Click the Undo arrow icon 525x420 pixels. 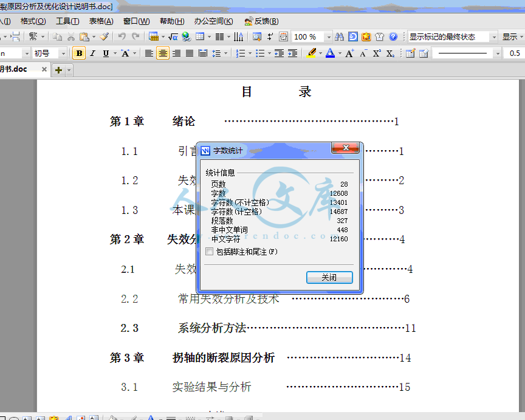(x=122, y=36)
